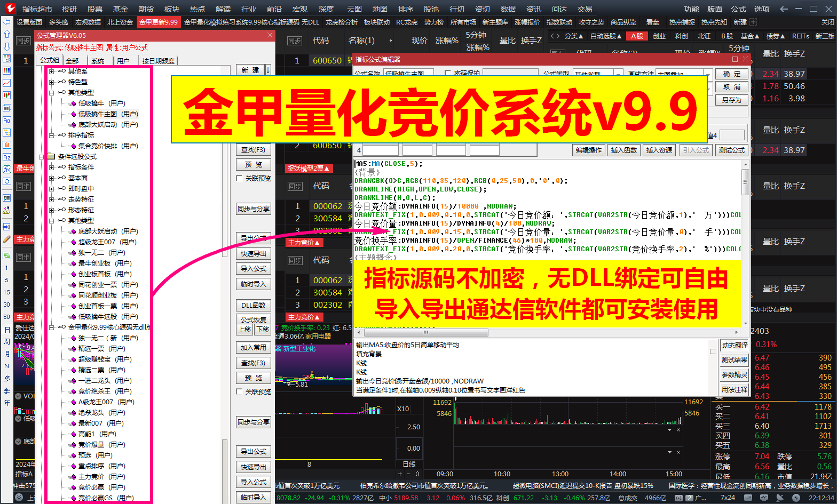This screenshot has width=837, height=504.
Task: Collapse the 条件选股公式 folder node
Action: click(41, 156)
